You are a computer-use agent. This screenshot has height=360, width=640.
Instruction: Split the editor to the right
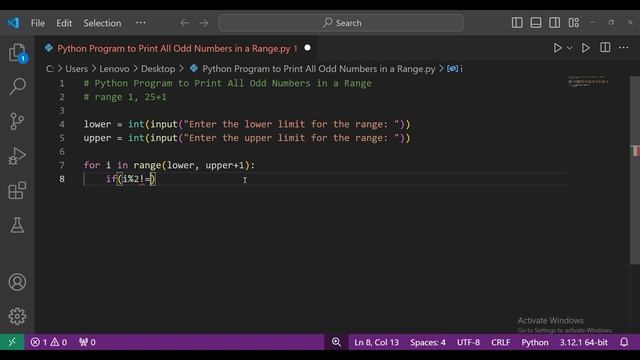[605, 48]
